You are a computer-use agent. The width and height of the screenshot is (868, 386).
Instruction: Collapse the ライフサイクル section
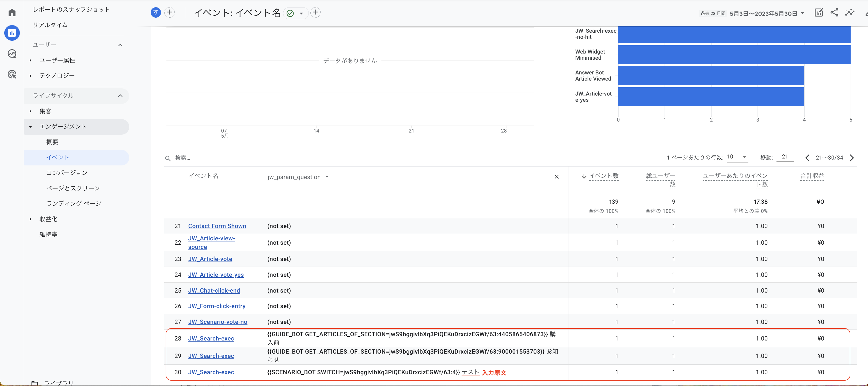coord(120,96)
